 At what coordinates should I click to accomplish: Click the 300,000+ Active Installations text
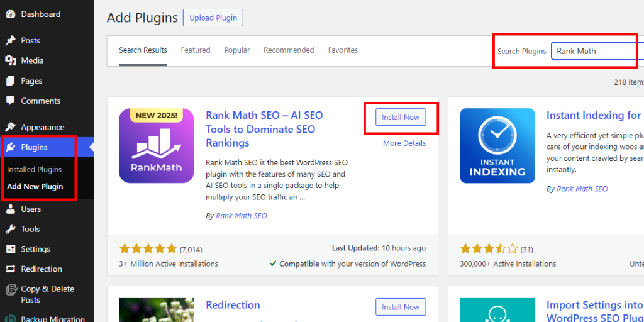point(508,264)
